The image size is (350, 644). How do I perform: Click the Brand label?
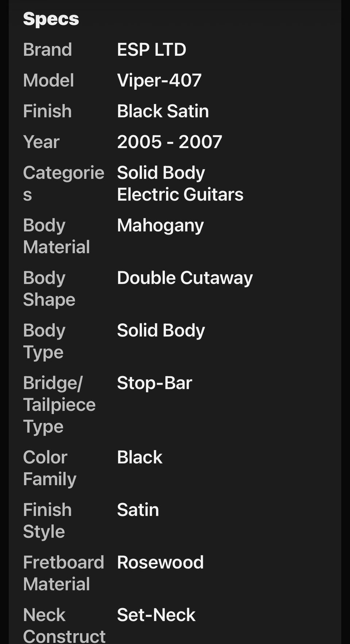coord(47,50)
